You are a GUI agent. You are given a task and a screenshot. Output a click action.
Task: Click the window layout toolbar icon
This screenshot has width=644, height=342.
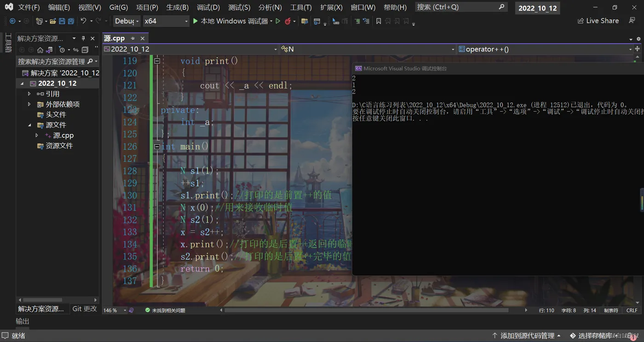pyautogui.click(x=317, y=21)
